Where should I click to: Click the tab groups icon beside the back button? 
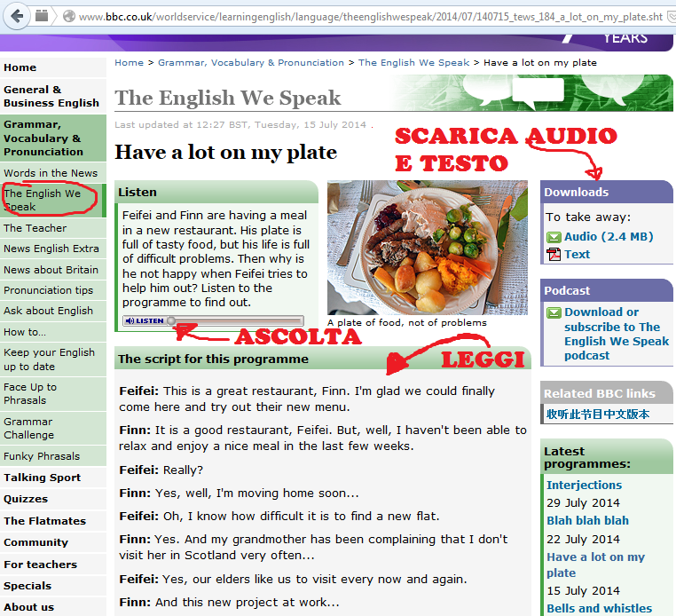pyautogui.click(x=42, y=16)
